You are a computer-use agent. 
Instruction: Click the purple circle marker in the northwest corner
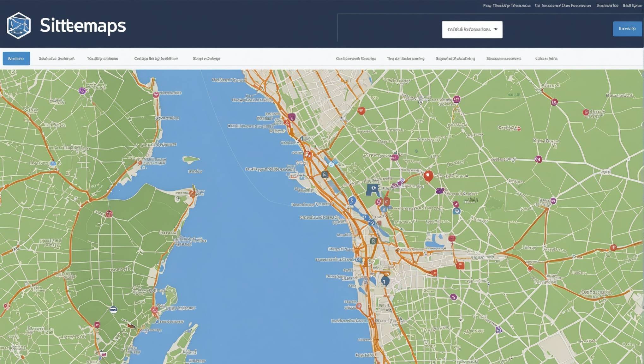pyautogui.click(x=82, y=91)
